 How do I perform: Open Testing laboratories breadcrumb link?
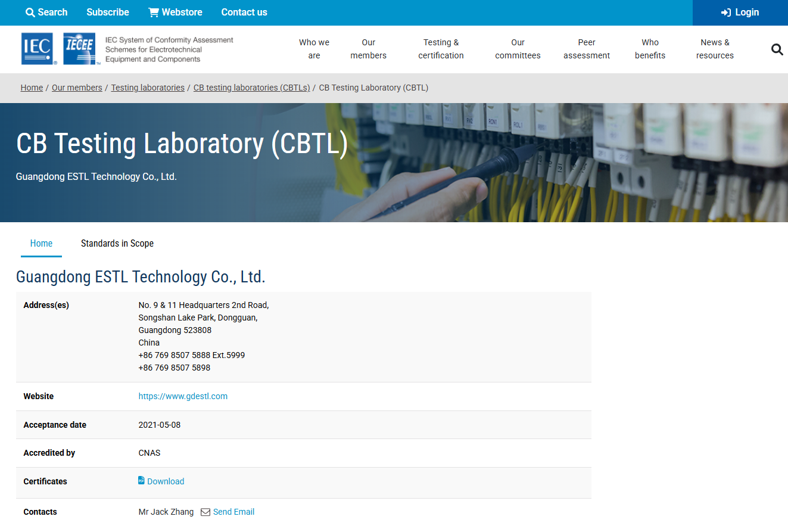148,88
